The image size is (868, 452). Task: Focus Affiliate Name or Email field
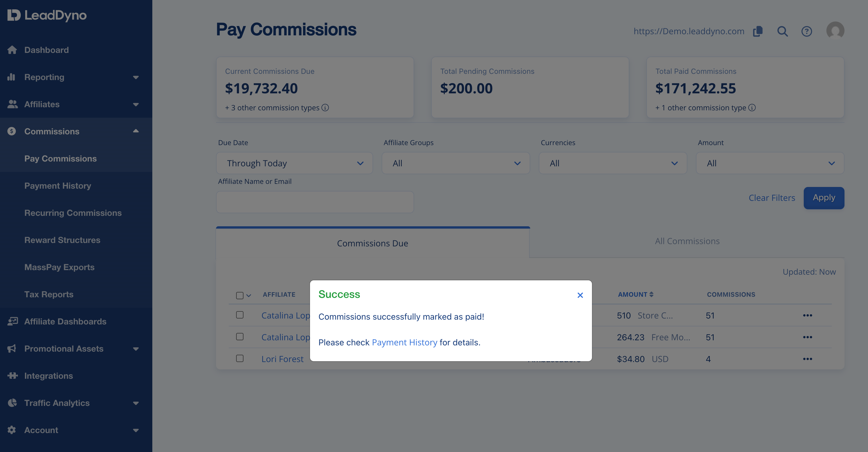pyautogui.click(x=315, y=202)
